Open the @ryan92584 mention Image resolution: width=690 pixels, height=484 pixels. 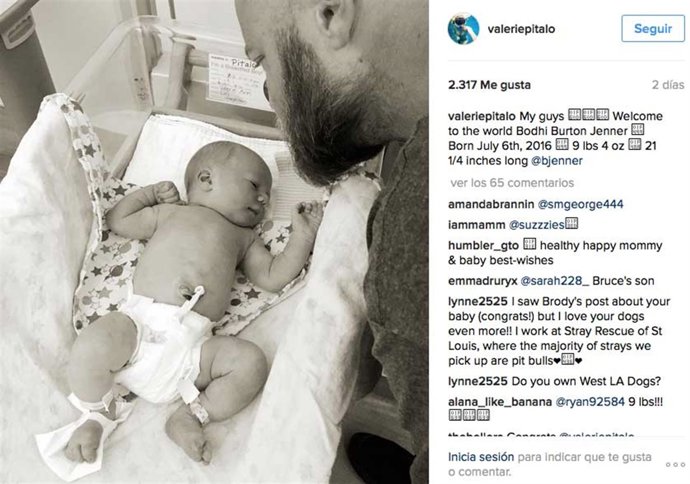[590, 402]
